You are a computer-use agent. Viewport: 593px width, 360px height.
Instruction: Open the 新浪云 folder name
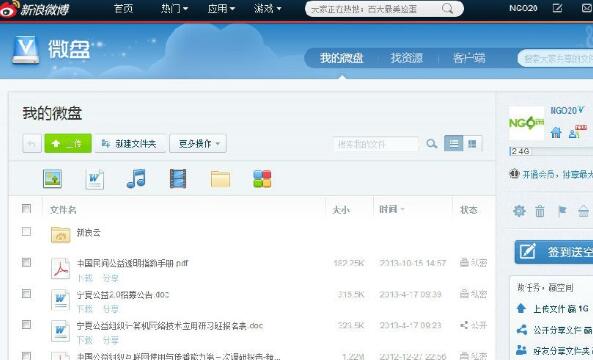tap(88, 232)
